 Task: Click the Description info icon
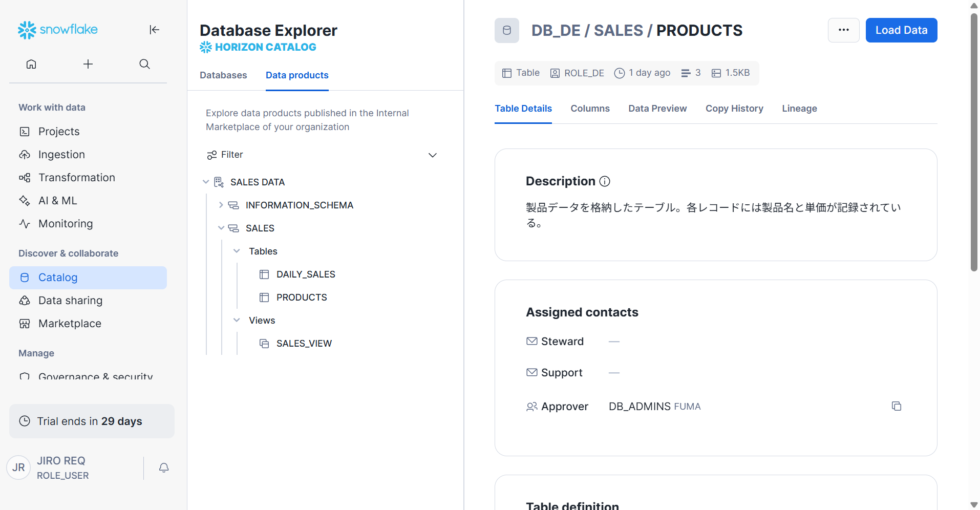coord(605,181)
